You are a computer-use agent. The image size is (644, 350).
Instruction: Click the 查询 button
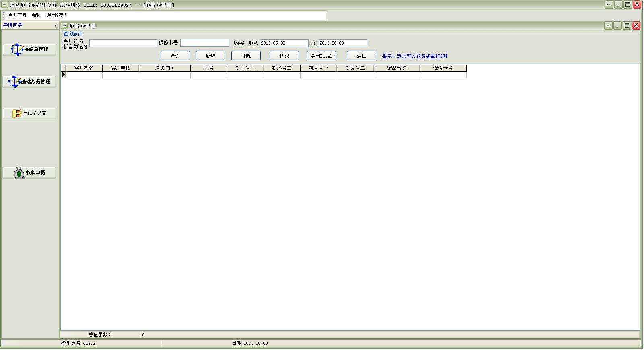click(x=175, y=56)
